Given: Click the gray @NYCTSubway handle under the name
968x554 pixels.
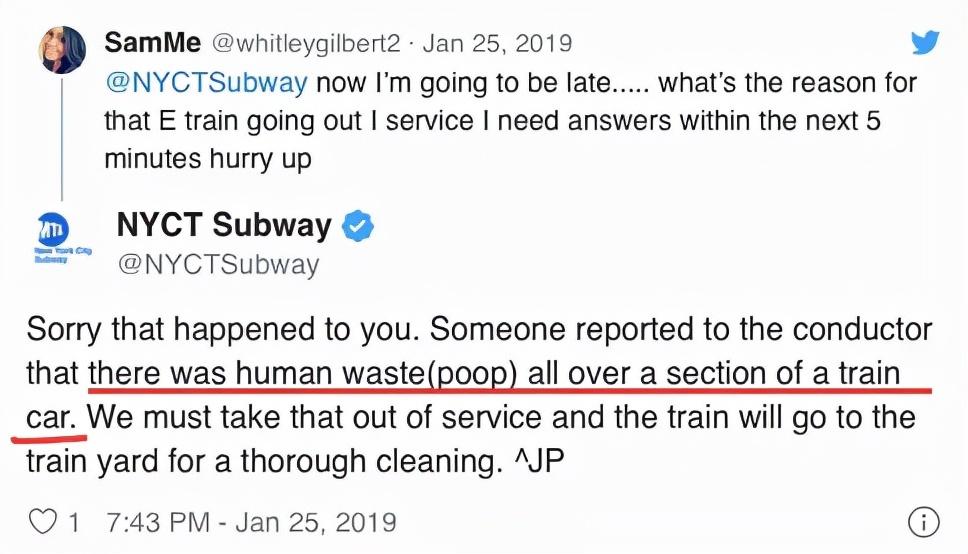Looking at the screenshot, I should pyautogui.click(x=218, y=264).
